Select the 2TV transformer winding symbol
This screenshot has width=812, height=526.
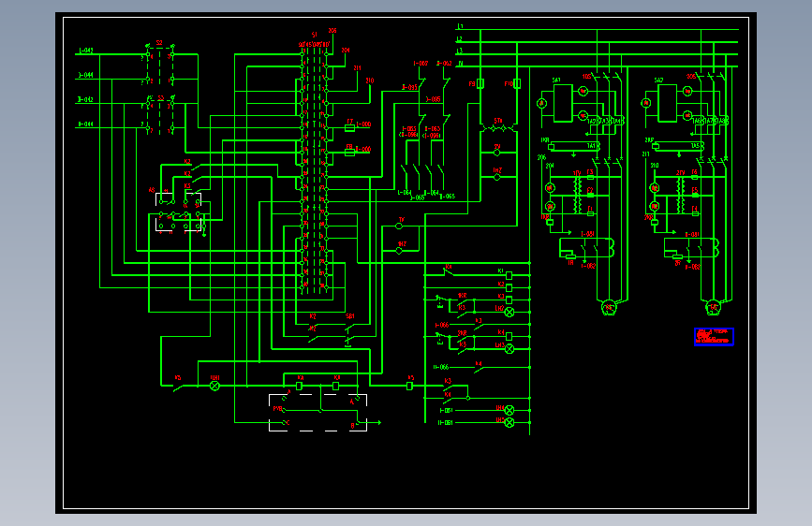pyautogui.click(x=681, y=196)
